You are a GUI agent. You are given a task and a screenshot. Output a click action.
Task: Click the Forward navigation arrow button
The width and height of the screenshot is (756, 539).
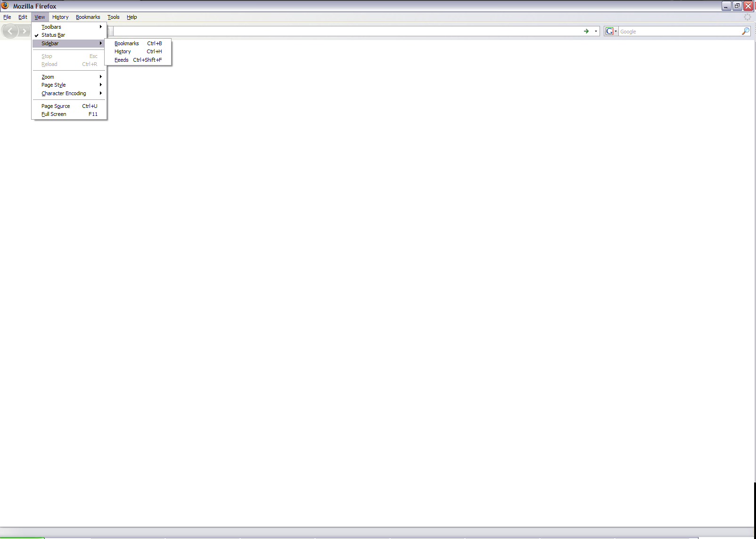click(24, 32)
